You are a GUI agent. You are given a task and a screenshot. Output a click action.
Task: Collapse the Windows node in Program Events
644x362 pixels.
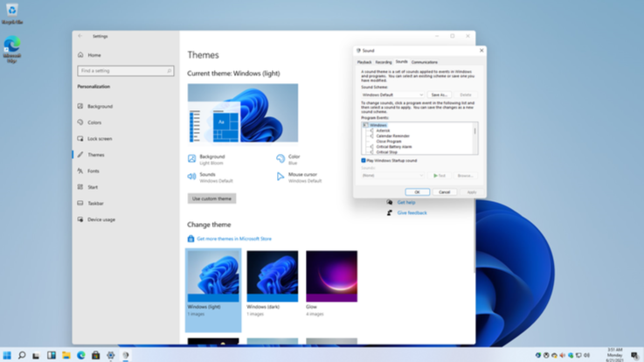364,125
